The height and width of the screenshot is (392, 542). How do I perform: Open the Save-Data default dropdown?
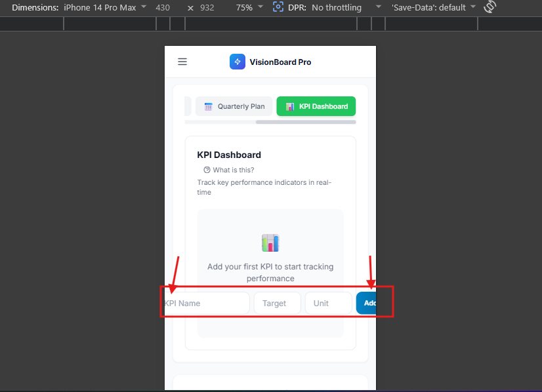[434, 7]
